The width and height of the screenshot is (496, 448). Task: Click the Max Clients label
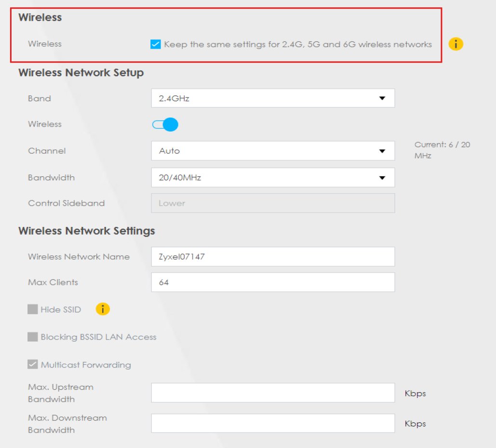pos(53,282)
